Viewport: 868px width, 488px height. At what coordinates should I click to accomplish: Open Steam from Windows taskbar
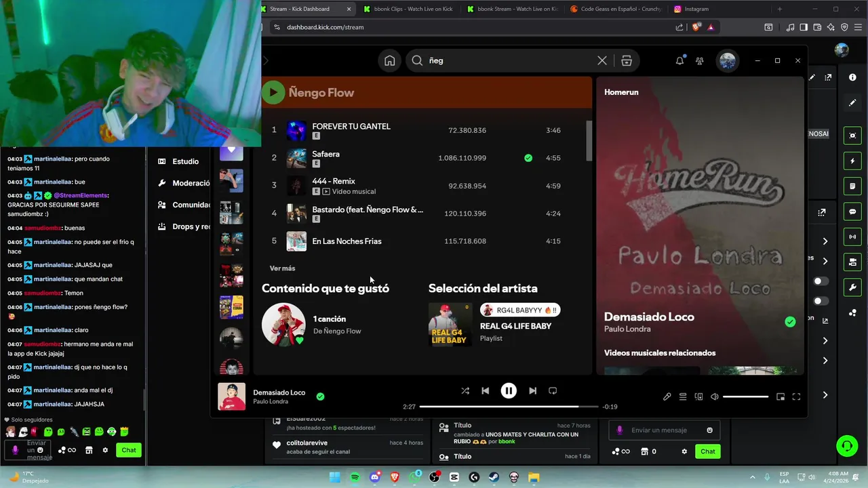tap(494, 477)
